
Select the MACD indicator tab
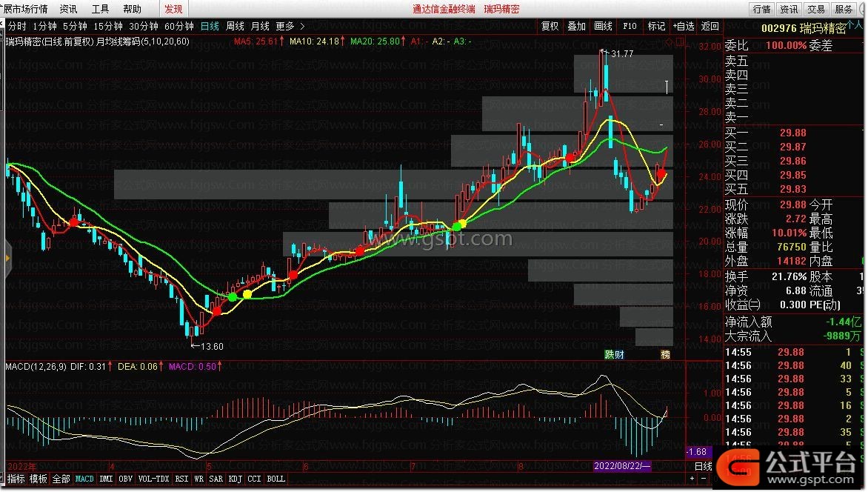coord(84,479)
